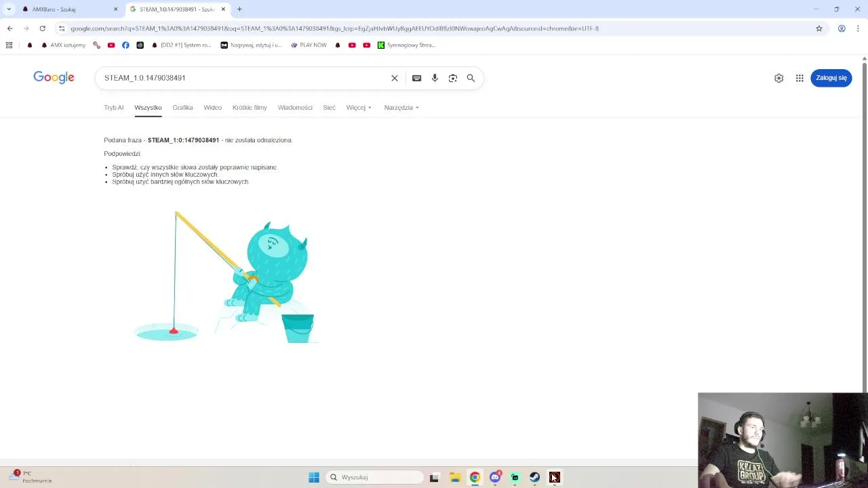868x488 pixels.
Task: Open the weather widget showing Pochmurnie
Action: tap(31, 476)
